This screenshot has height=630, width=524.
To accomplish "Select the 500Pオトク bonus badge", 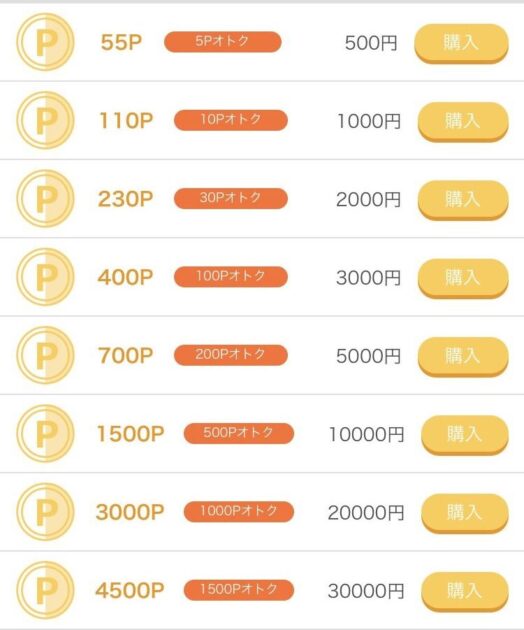I will click(239, 433).
